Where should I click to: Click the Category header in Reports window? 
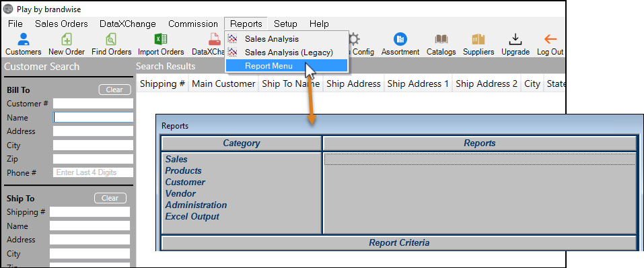(241, 143)
